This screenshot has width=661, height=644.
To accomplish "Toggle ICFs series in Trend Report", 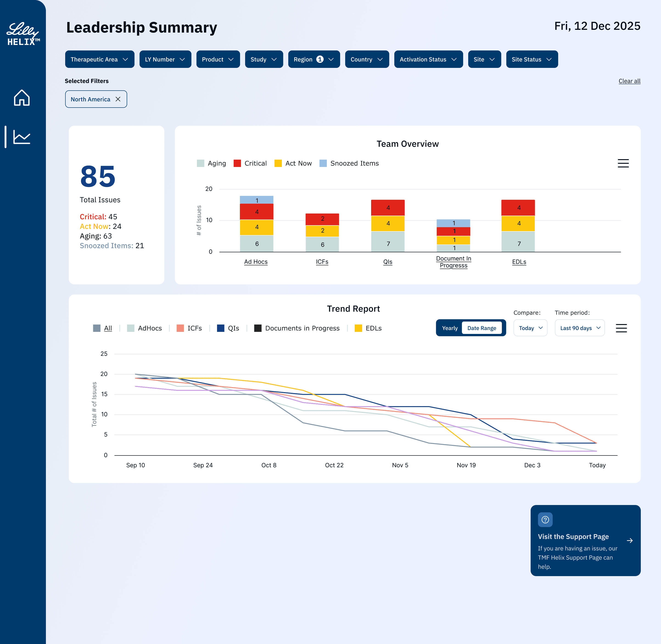I will point(194,328).
